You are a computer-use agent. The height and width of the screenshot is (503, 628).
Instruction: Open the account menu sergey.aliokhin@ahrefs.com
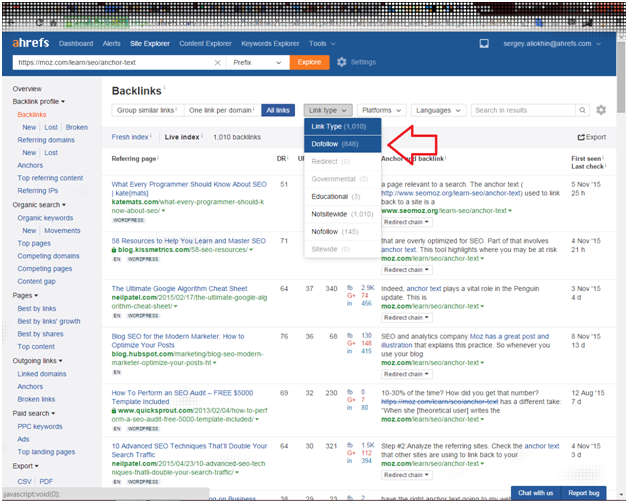(552, 43)
